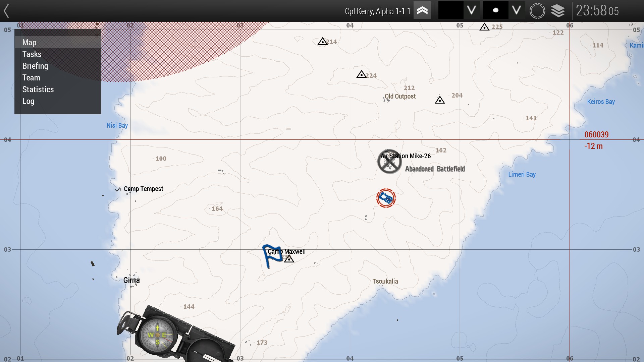This screenshot has width=644, height=362.
Task: Click the map layers stack icon
Action: click(557, 11)
